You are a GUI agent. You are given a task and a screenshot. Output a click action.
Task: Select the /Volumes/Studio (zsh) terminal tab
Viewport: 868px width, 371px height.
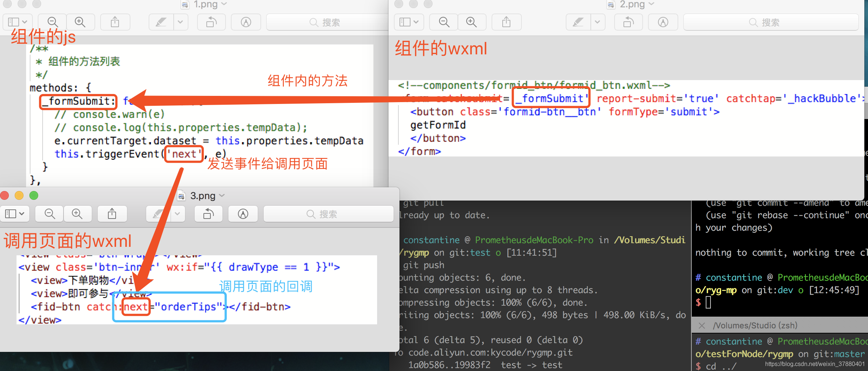[755, 325]
